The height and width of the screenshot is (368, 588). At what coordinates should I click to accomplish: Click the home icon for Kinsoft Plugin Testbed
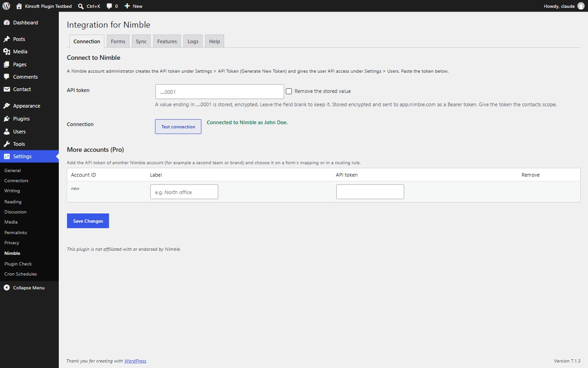click(19, 6)
